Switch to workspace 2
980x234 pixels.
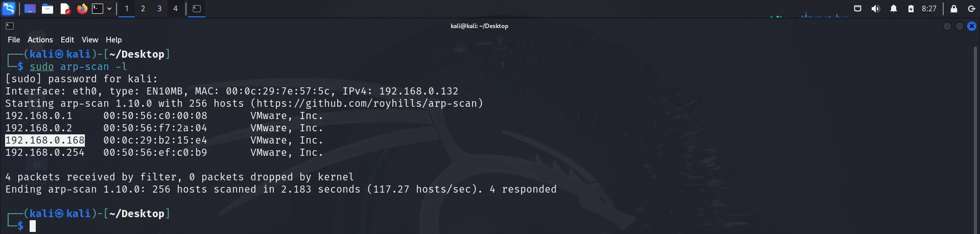coord(143,9)
